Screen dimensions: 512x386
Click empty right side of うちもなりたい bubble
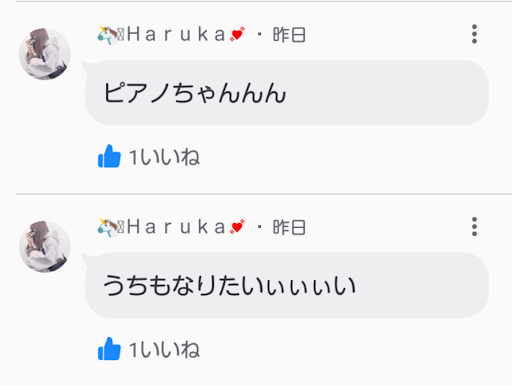422,285
